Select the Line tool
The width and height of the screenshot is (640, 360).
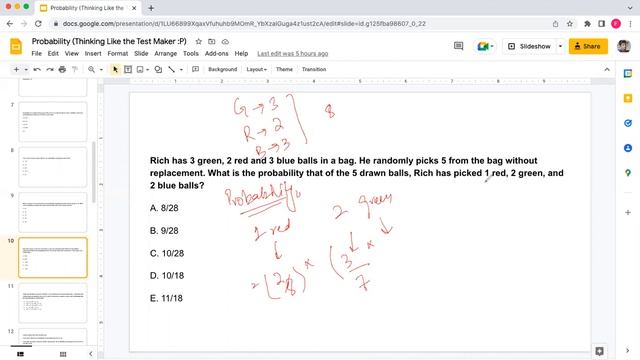[172, 69]
